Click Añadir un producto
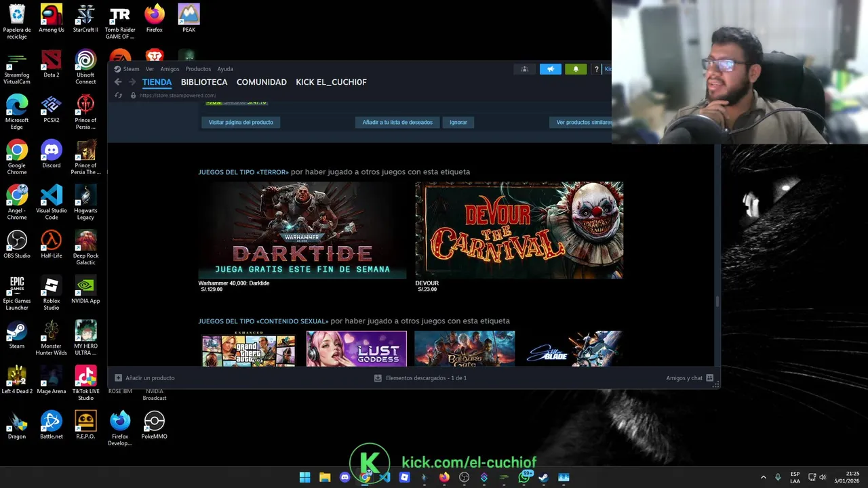Screen dimensions: 868x488 (x=144, y=378)
